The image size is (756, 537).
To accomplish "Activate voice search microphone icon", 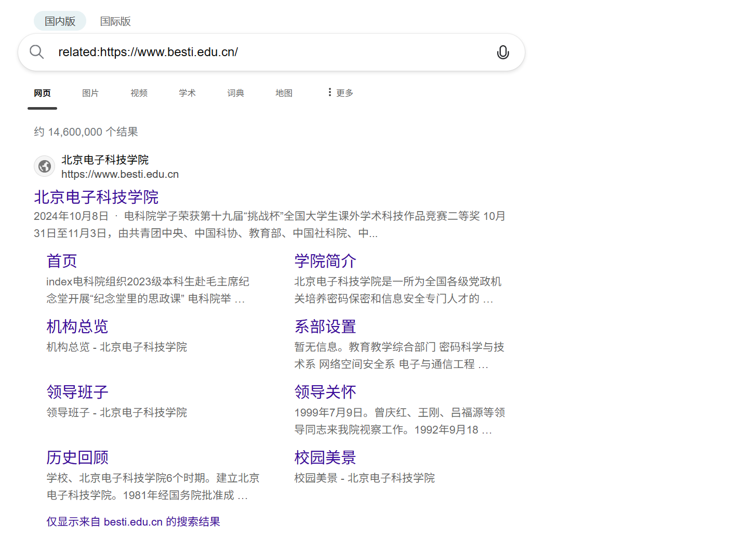I will point(503,52).
